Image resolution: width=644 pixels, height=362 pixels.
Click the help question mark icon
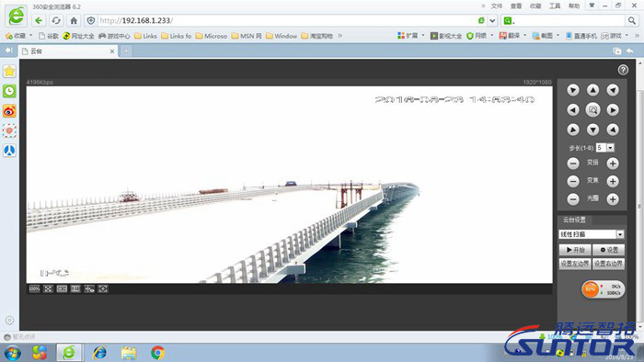(x=623, y=70)
